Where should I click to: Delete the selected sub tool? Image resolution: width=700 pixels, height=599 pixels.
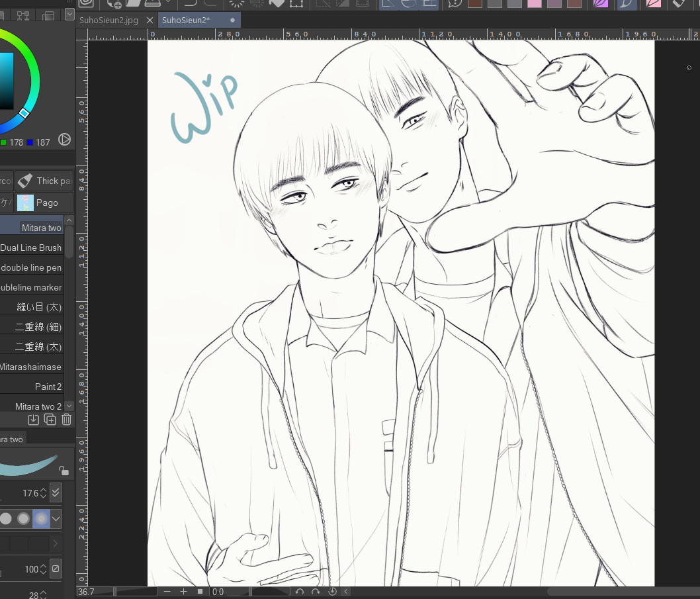67,420
